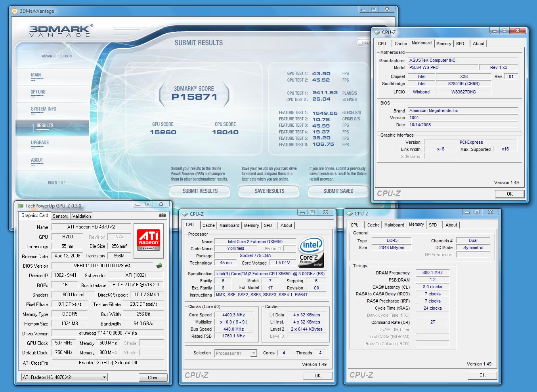The image size is (537, 392).
Task: Click the GPU-Z screenshot camera icon
Action: pos(162,215)
